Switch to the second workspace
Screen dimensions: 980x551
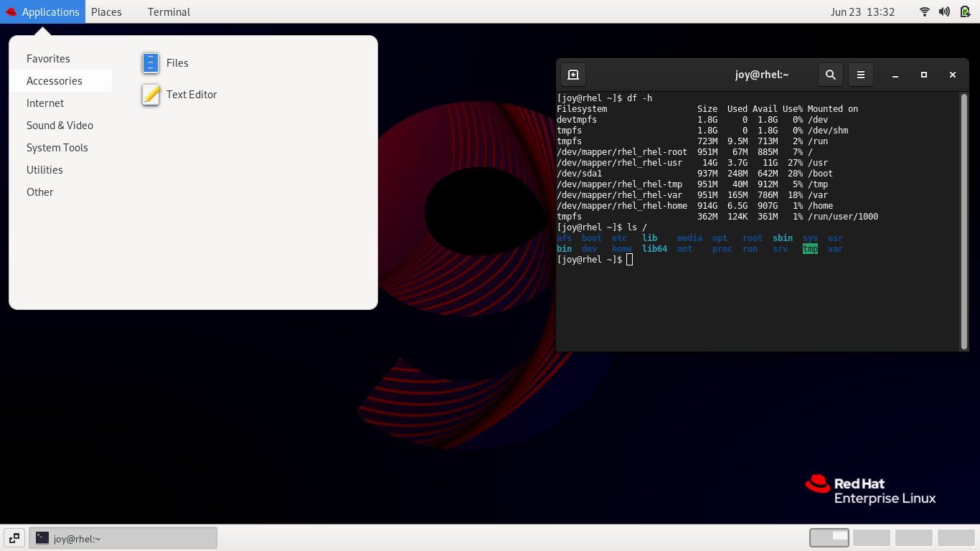(x=870, y=537)
